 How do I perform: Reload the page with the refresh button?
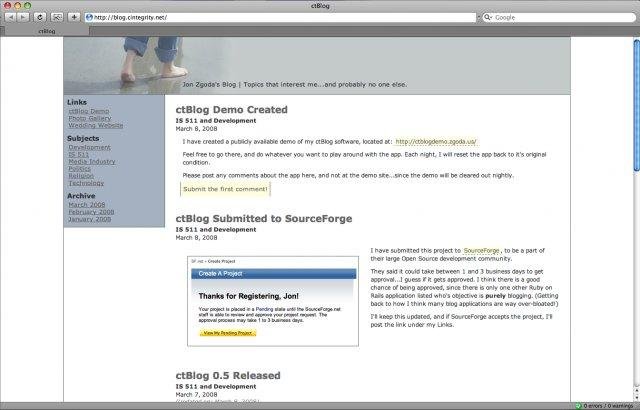pos(40,17)
